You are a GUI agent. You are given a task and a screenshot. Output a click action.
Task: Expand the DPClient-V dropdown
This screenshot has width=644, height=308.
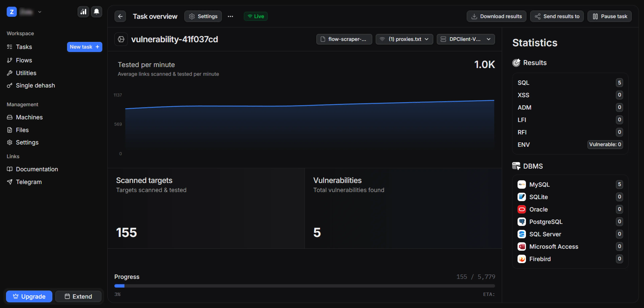[466, 39]
